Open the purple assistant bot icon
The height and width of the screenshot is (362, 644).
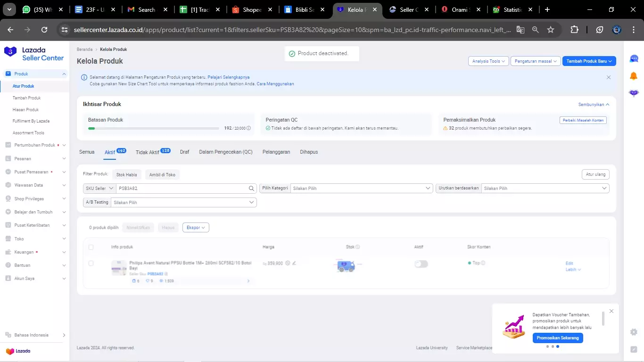(x=634, y=93)
